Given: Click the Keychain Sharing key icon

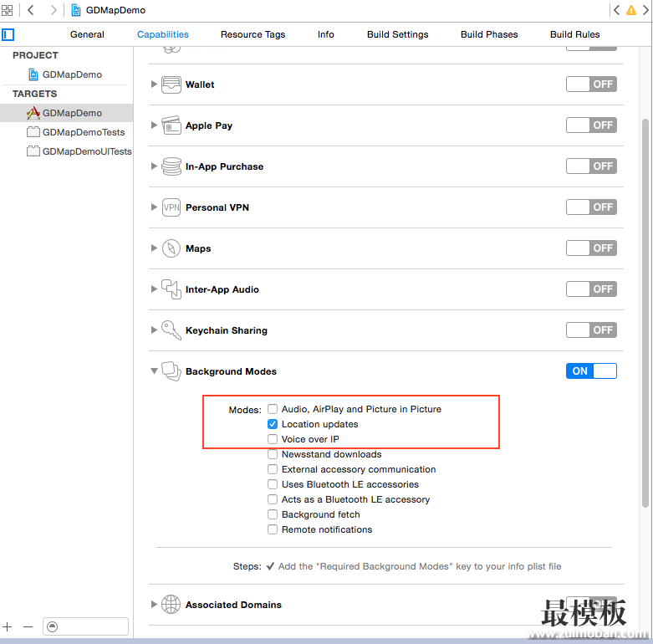Looking at the screenshot, I should coord(171,330).
